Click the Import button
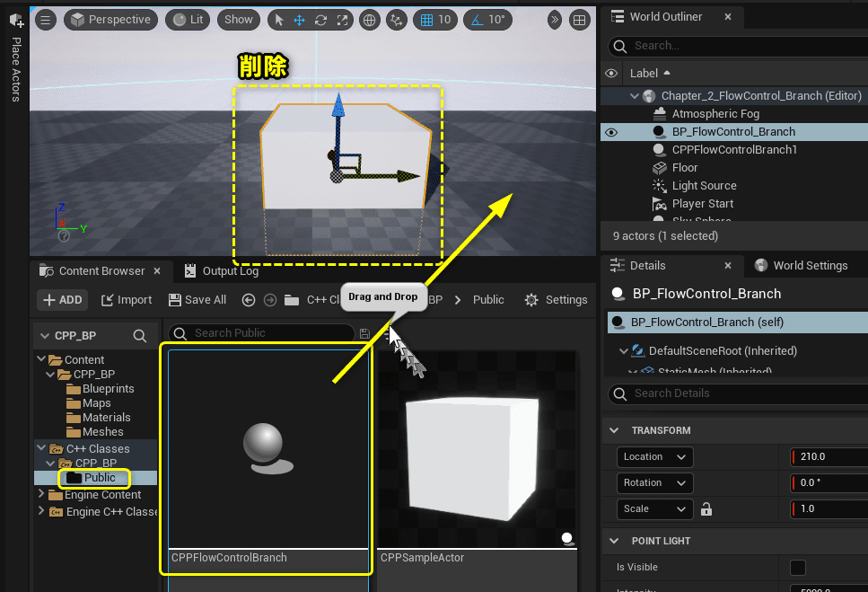Image resolution: width=868 pixels, height=592 pixels. pos(127,300)
